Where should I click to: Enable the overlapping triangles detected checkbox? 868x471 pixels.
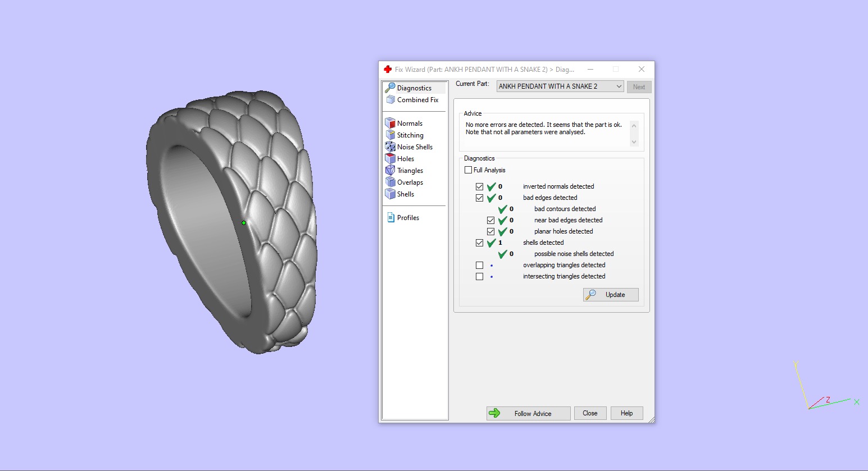pyautogui.click(x=479, y=265)
